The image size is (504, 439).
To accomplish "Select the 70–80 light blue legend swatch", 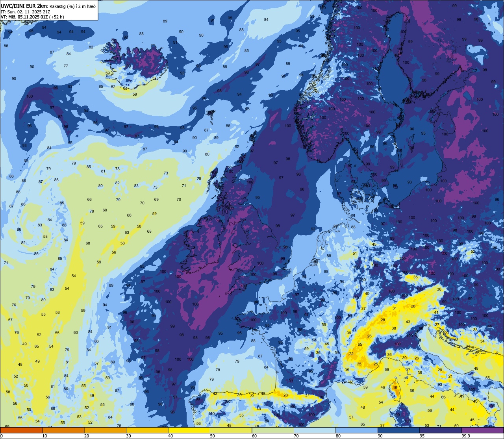I will (315, 430).
